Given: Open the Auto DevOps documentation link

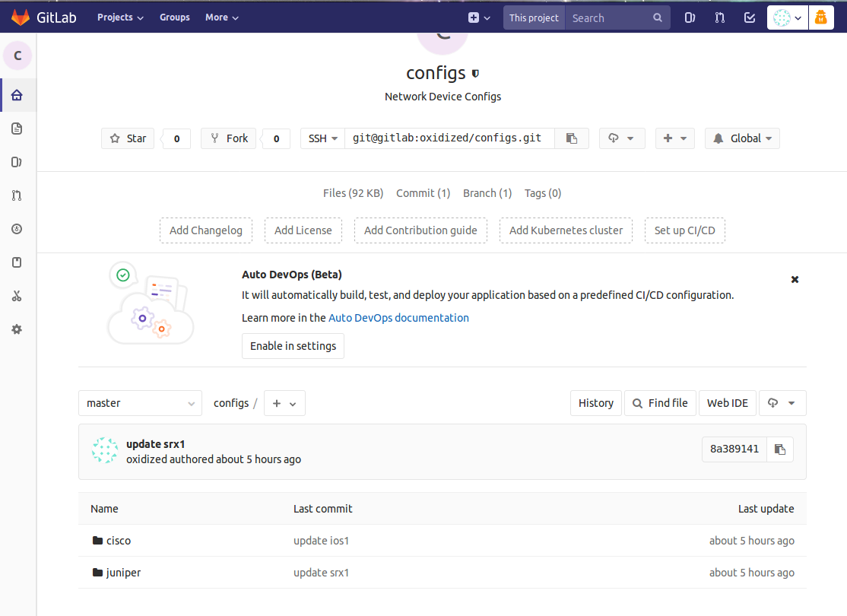Looking at the screenshot, I should pos(398,318).
